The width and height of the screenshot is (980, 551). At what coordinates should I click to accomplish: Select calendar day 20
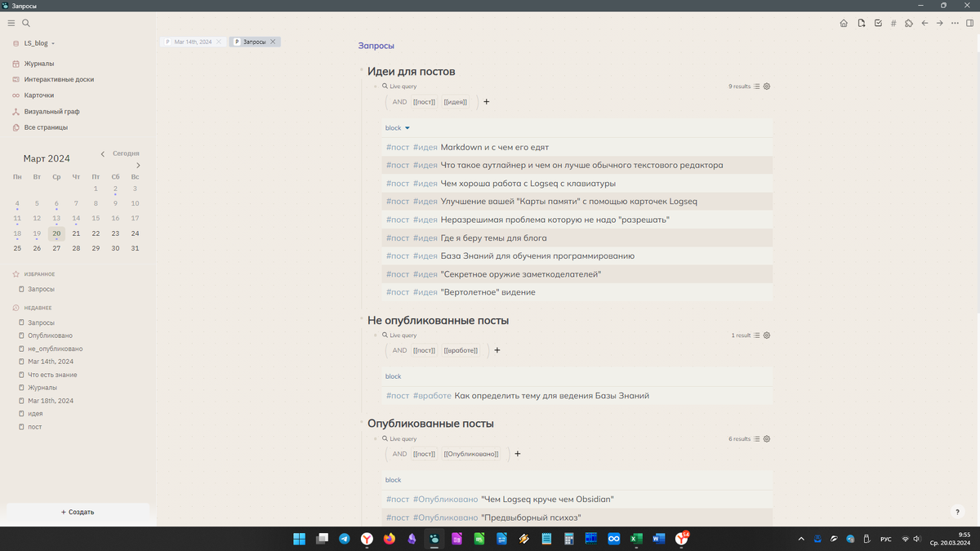[x=56, y=233]
